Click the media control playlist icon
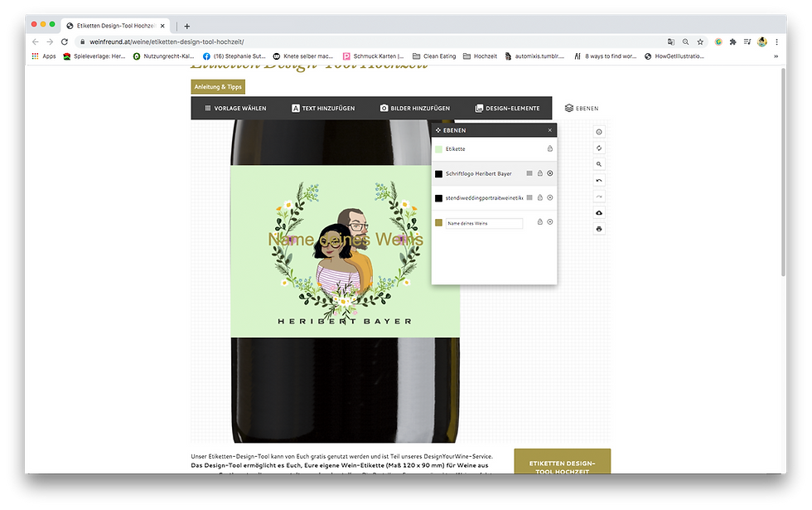The height and width of the screenshot is (510, 812). [747, 42]
